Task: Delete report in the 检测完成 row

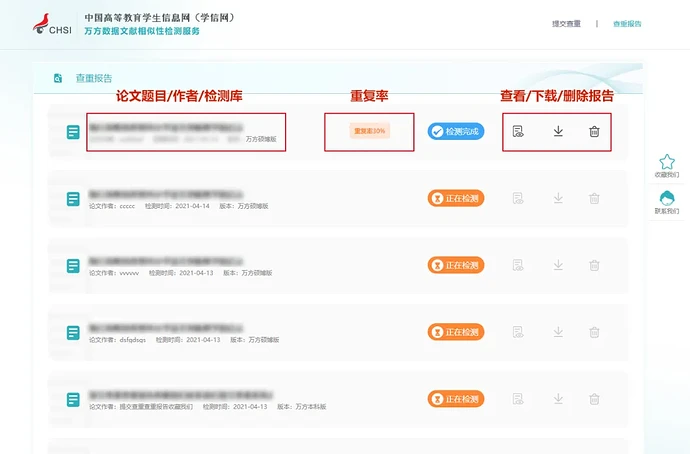Action: [594, 131]
